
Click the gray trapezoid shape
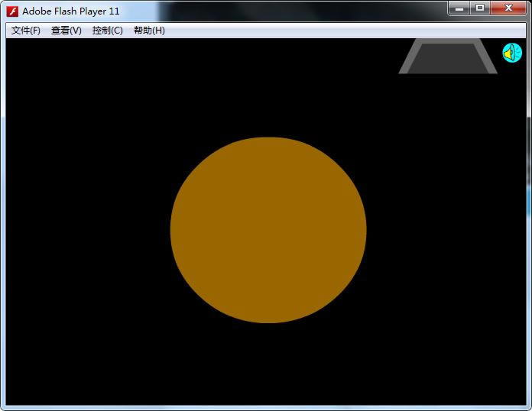click(x=448, y=57)
